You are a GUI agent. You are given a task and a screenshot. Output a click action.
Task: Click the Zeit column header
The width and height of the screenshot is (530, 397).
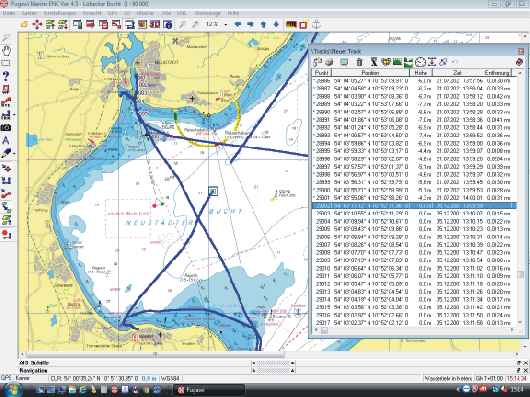pos(457,73)
